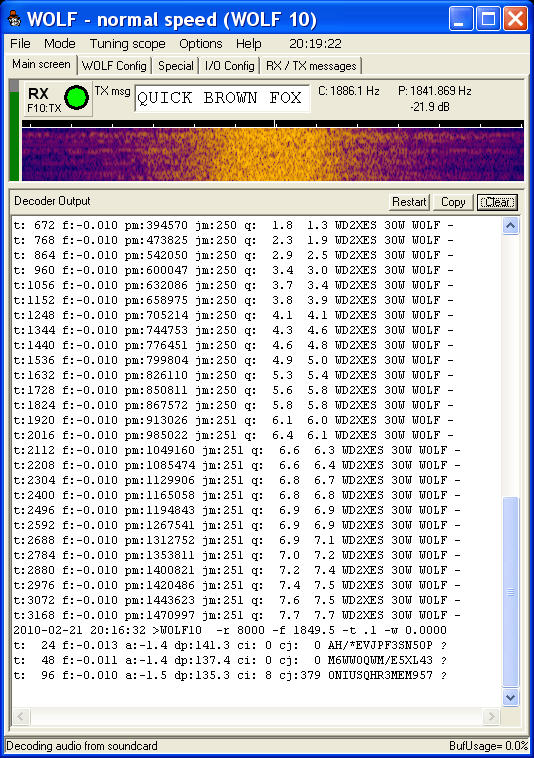
Task: Click the pm:394570 value
Action: pyautogui.click(x=156, y=225)
